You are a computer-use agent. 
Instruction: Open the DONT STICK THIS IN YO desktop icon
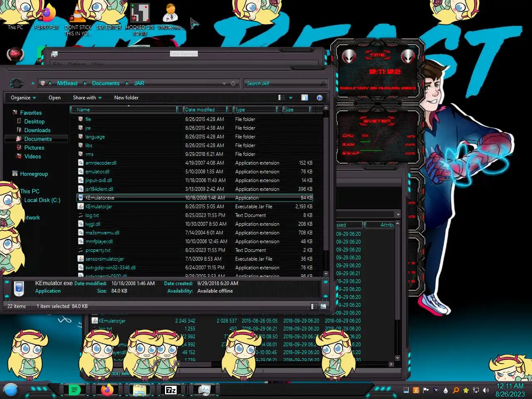78,20
